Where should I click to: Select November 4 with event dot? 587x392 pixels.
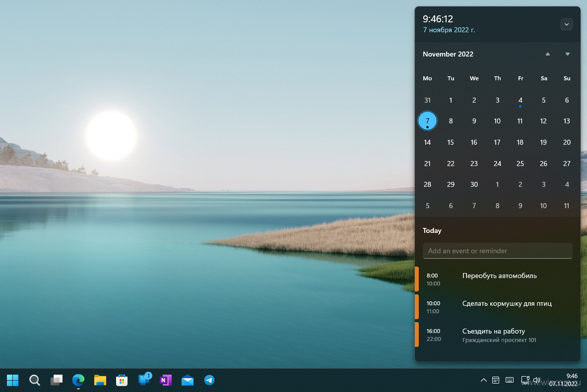point(520,100)
